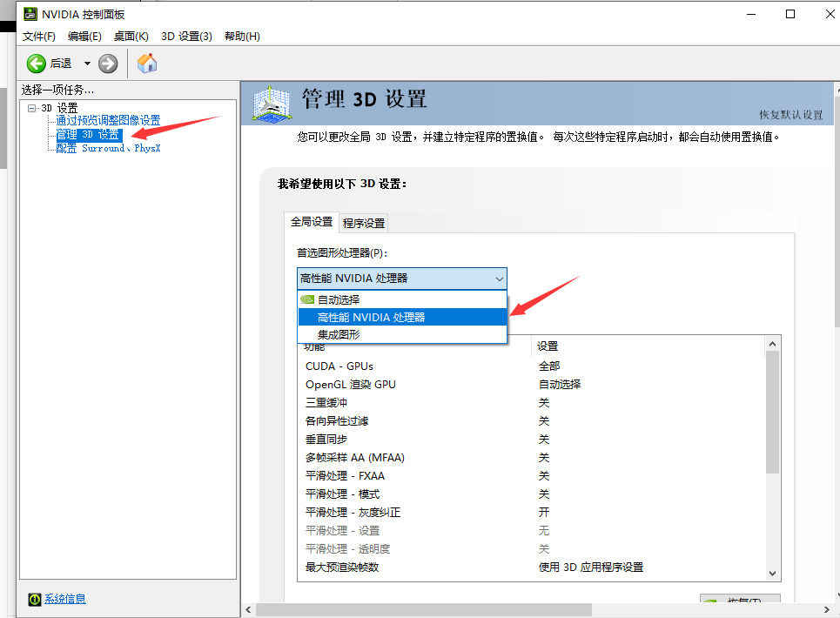Click settings list scroll up arrow

click(x=772, y=344)
